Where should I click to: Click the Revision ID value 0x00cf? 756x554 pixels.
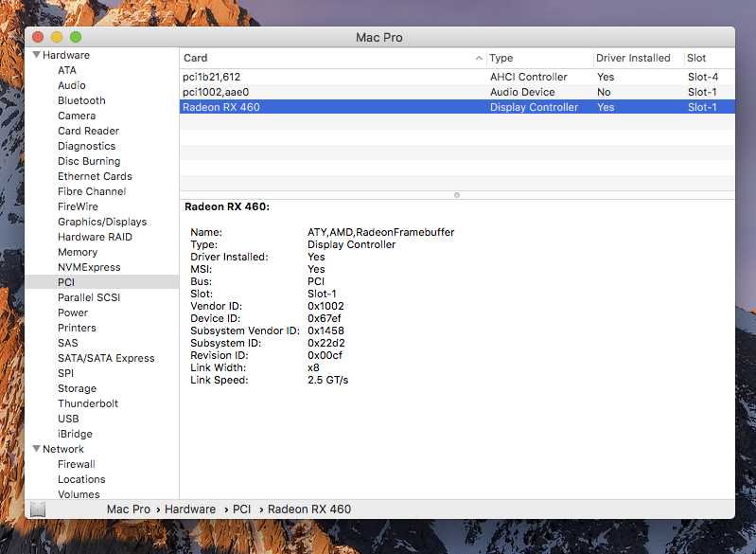[325, 355]
